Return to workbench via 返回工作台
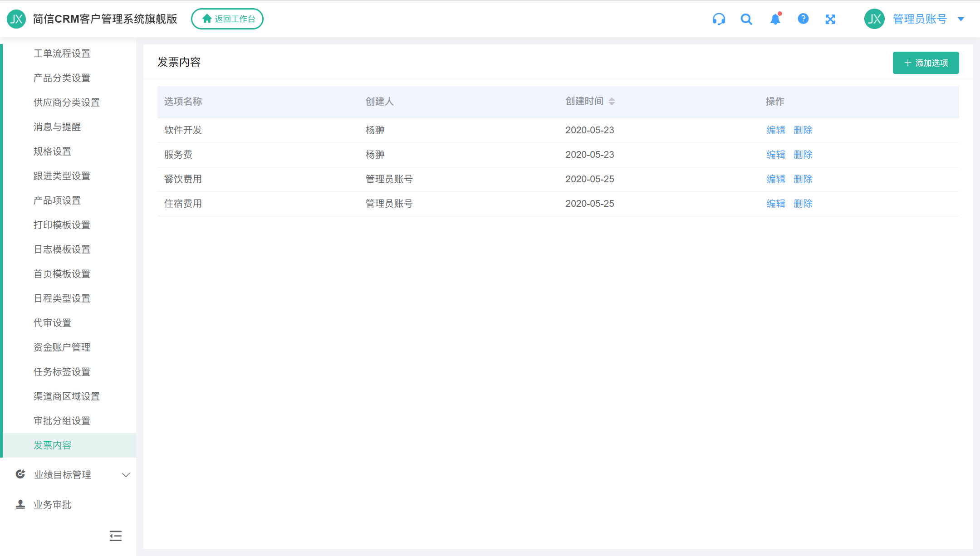The height and width of the screenshot is (556, 980). pyautogui.click(x=227, y=19)
